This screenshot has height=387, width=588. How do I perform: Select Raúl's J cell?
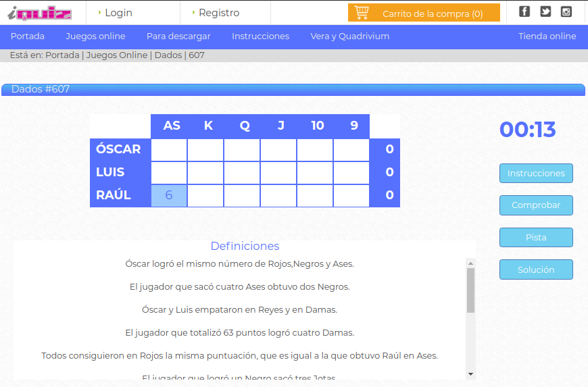point(278,196)
